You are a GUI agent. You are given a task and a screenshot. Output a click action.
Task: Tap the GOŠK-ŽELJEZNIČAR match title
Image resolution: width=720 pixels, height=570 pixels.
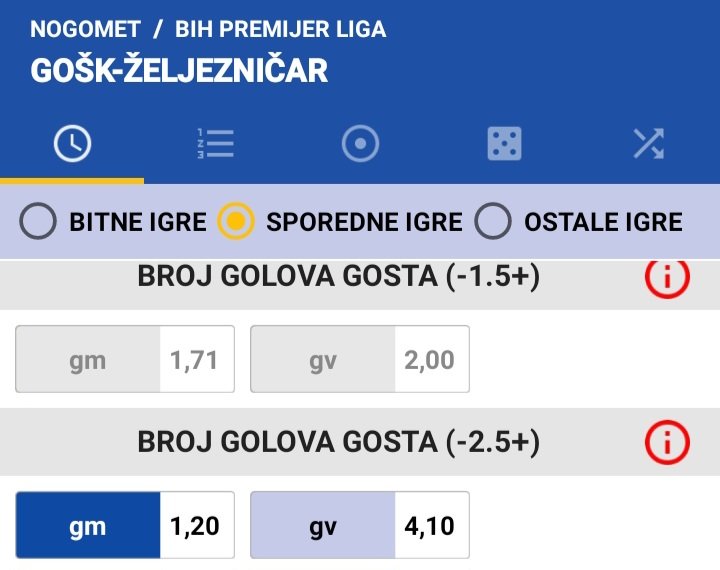pos(179,70)
